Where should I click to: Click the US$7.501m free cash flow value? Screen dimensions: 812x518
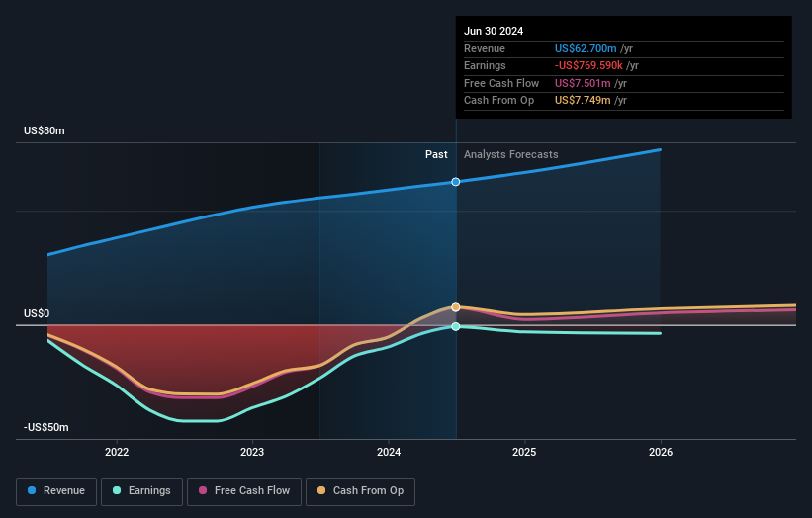pyautogui.click(x=583, y=83)
